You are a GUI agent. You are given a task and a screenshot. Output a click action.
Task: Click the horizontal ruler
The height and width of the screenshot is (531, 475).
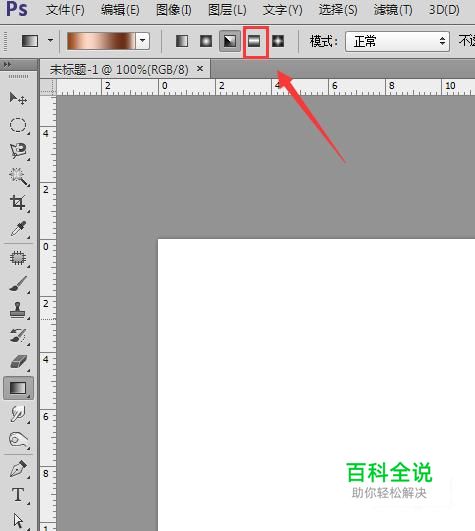(265, 87)
